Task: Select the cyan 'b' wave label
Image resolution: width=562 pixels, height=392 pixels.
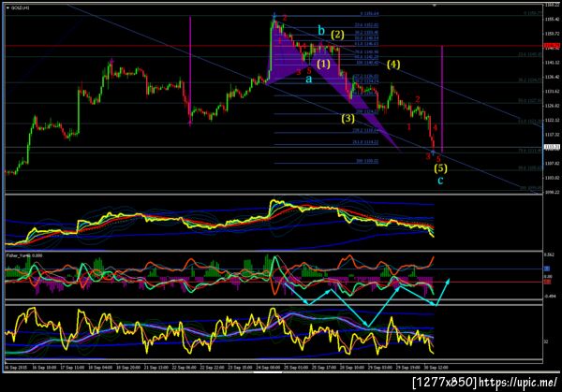Action: point(321,31)
